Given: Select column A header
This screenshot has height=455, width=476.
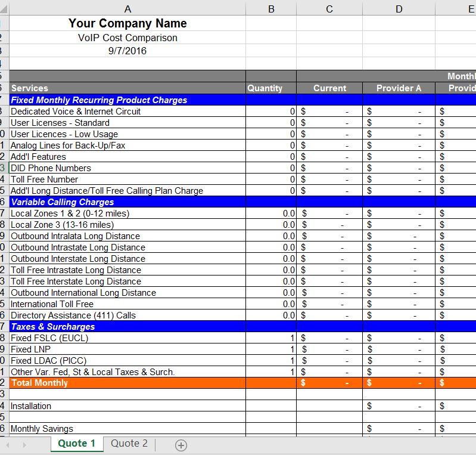Looking at the screenshot, I should pos(127,9).
